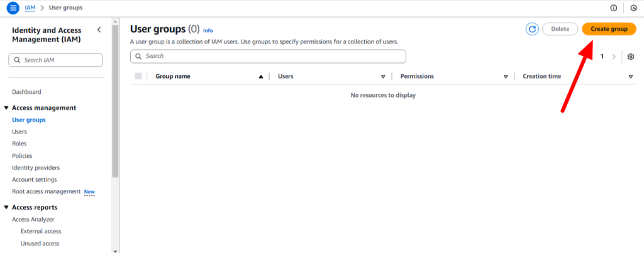644x253 pixels.
Task: Open Access Analyzer in sidebar
Action: [x=33, y=219]
